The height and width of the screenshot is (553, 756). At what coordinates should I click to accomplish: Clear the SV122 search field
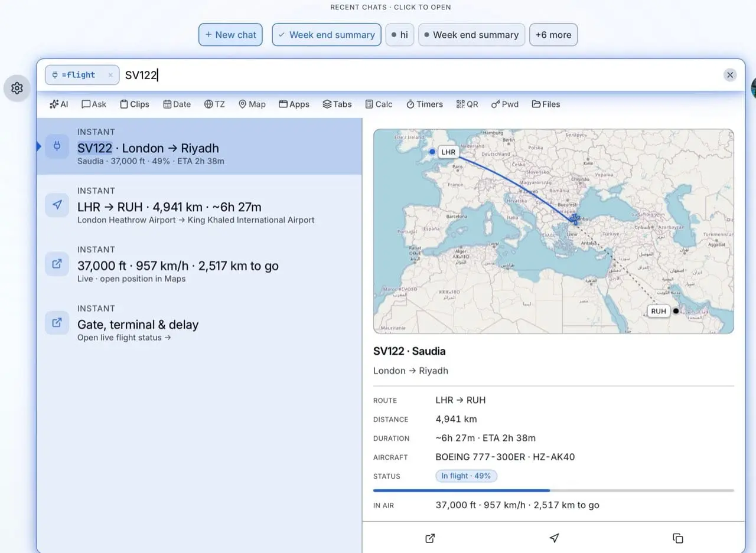(x=730, y=75)
